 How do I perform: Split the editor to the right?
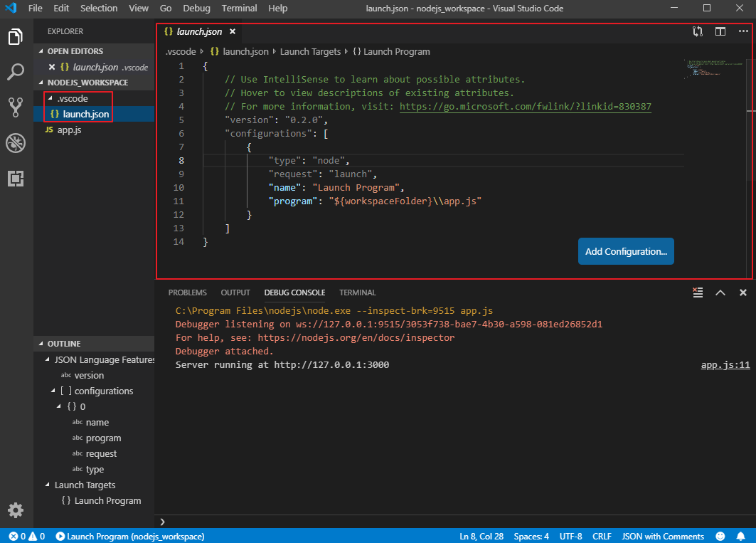[720, 32]
